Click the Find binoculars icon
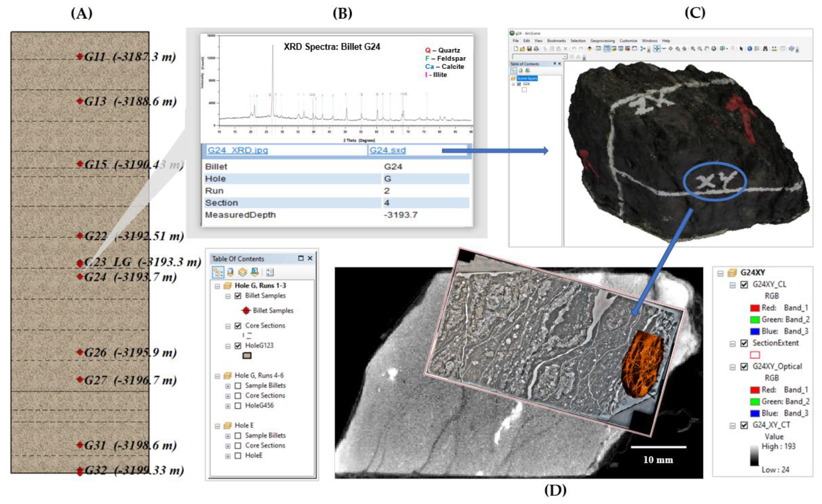Image resolution: width=822 pixels, height=504 pixels. (765, 49)
